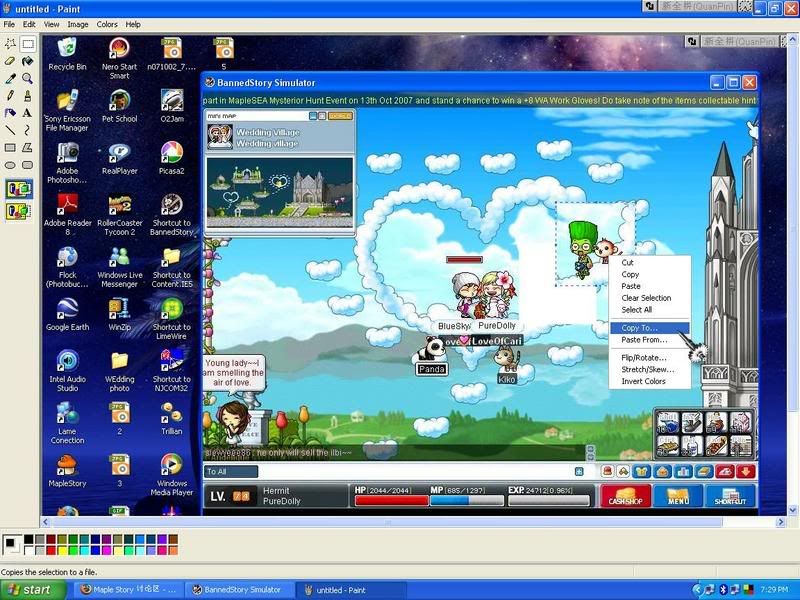Click the untitled - Paint taskbar button
Image resolution: width=800 pixels, height=600 pixels.
point(350,590)
